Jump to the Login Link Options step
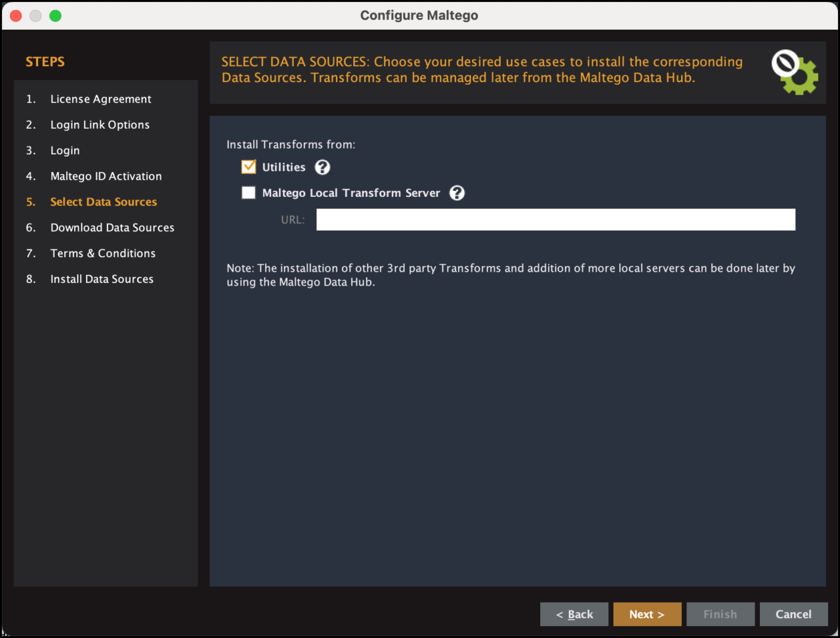840x638 pixels. coord(100,125)
